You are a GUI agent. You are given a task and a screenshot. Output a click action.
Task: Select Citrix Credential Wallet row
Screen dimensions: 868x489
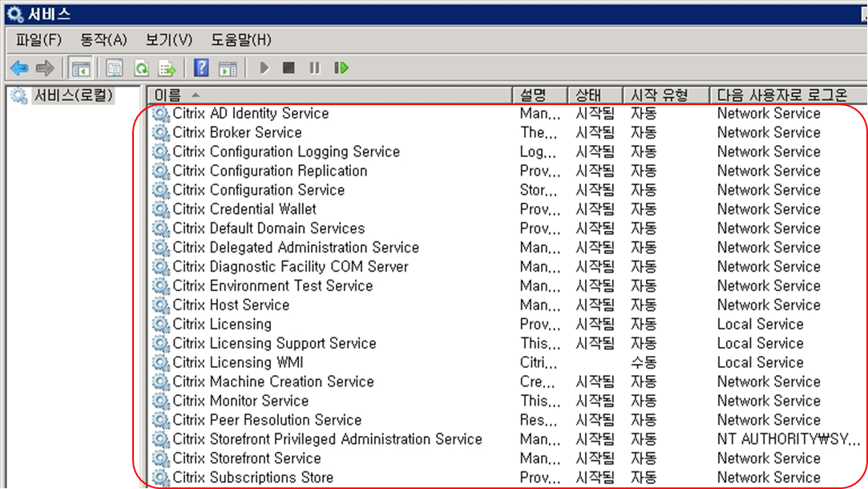point(507,209)
